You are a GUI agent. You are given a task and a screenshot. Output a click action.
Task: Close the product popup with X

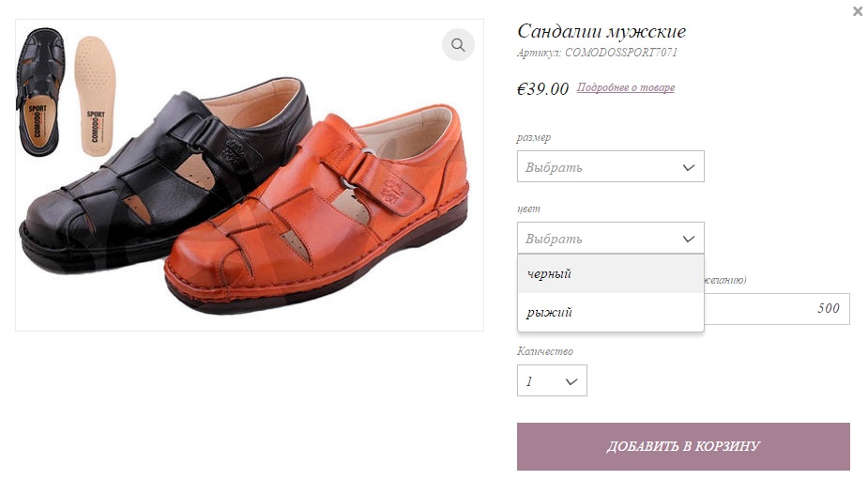[858, 11]
